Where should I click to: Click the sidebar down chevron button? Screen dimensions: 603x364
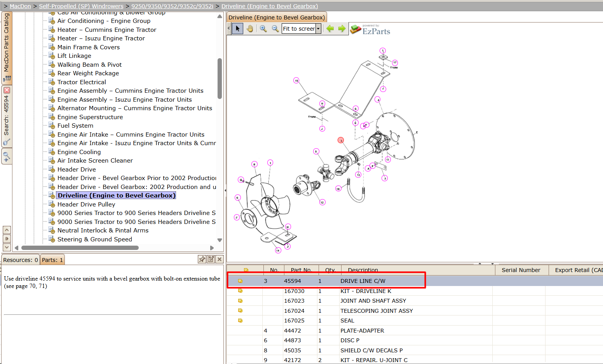click(x=7, y=247)
